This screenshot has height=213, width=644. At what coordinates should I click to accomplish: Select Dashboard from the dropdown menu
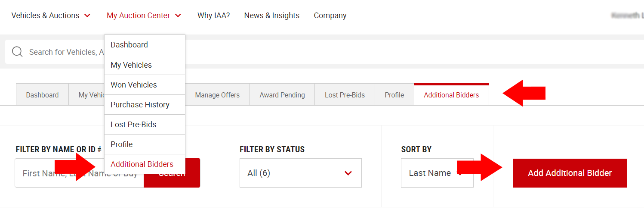[x=129, y=45]
